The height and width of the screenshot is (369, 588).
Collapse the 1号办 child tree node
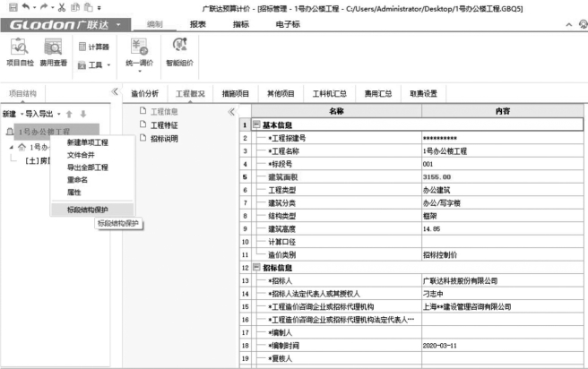tap(12, 147)
